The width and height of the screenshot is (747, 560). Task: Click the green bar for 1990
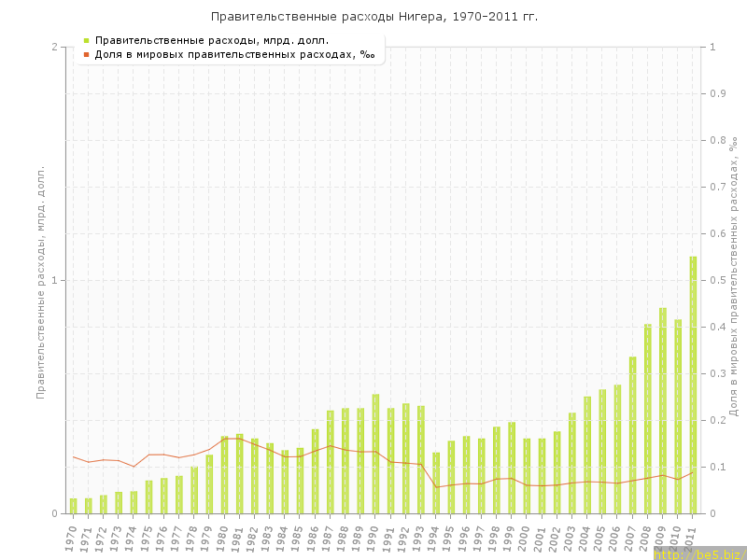pos(375,454)
